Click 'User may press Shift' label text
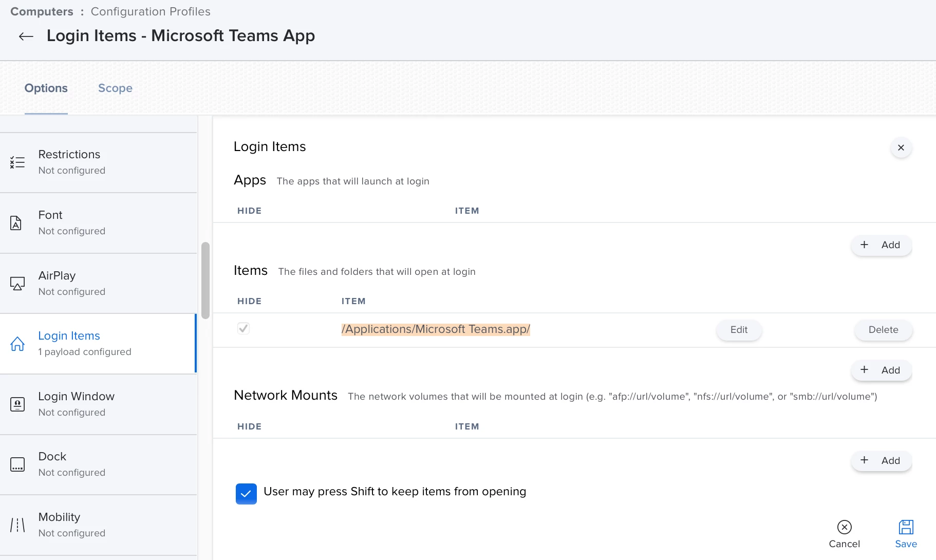This screenshot has width=936, height=560. pos(395,492)
